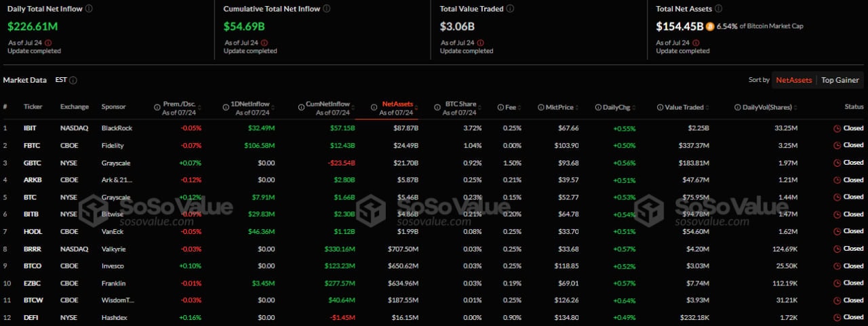The image size is (868, 326).
Task: Click the $134.80 market price value
Action: 566,317
